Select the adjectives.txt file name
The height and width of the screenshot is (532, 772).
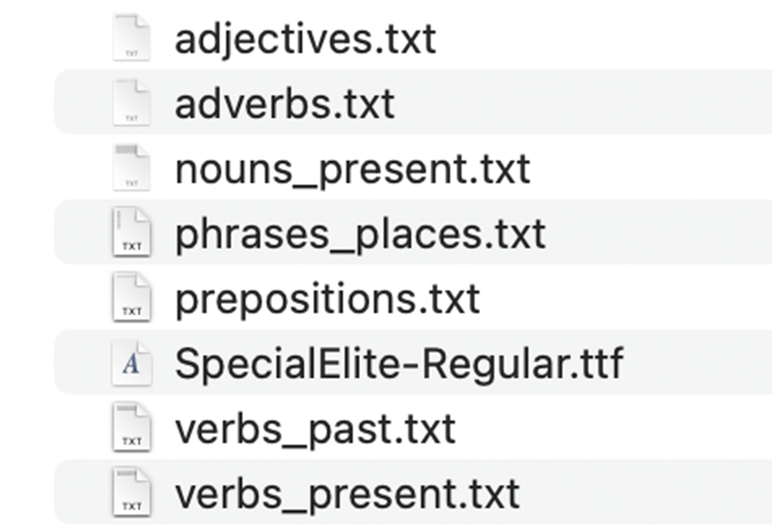(x=305, y=39)
